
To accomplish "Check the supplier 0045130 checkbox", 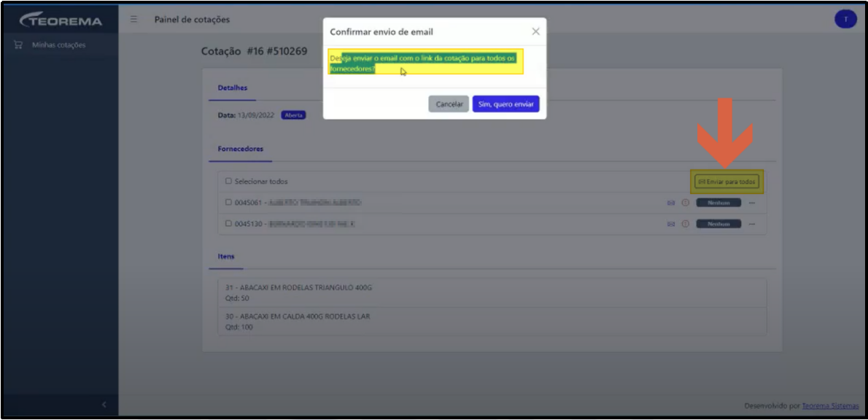I will tap(228, 224).
